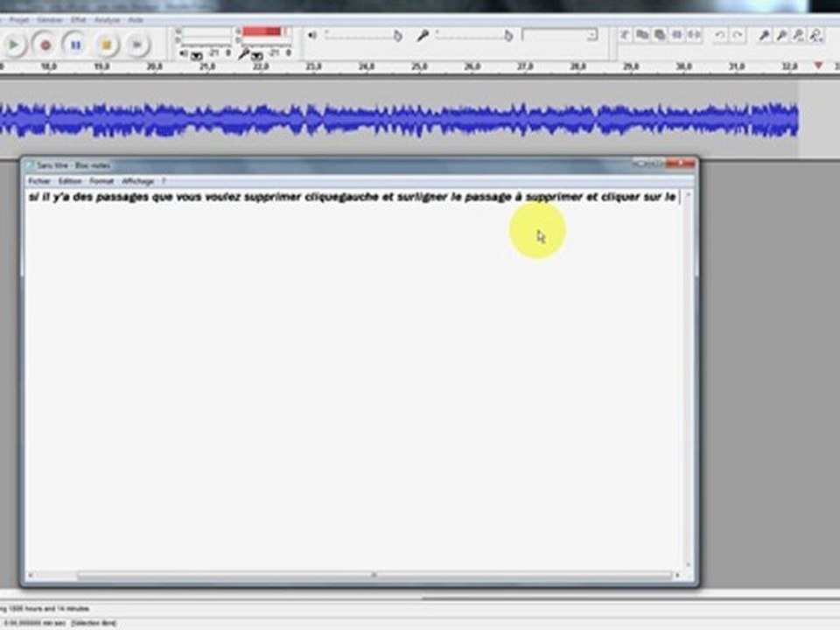Click the red Record button in Audacity

click(45, 45)
